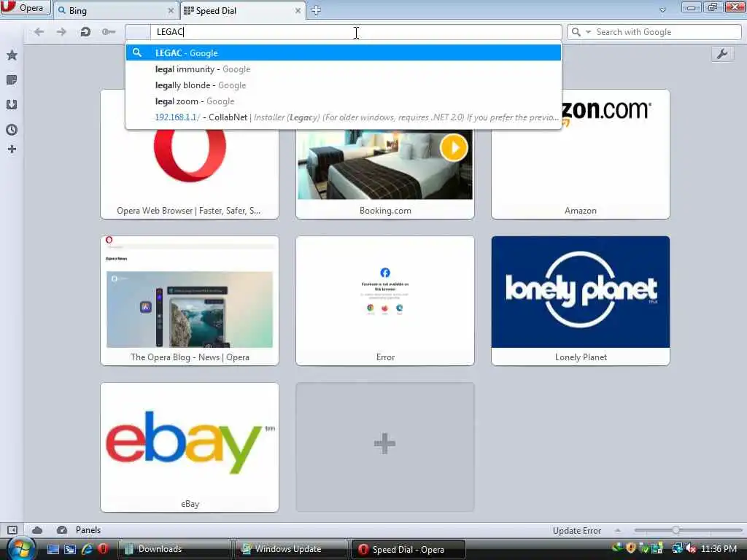Click Switch between windows quick launch icon
Screen dimensions: 747x560
(x=70, y=550)
